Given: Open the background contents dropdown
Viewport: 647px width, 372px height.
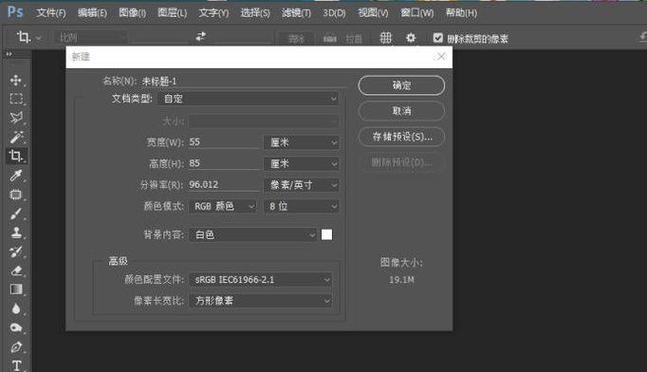Looking at the screenshot, I should point(253,235).
